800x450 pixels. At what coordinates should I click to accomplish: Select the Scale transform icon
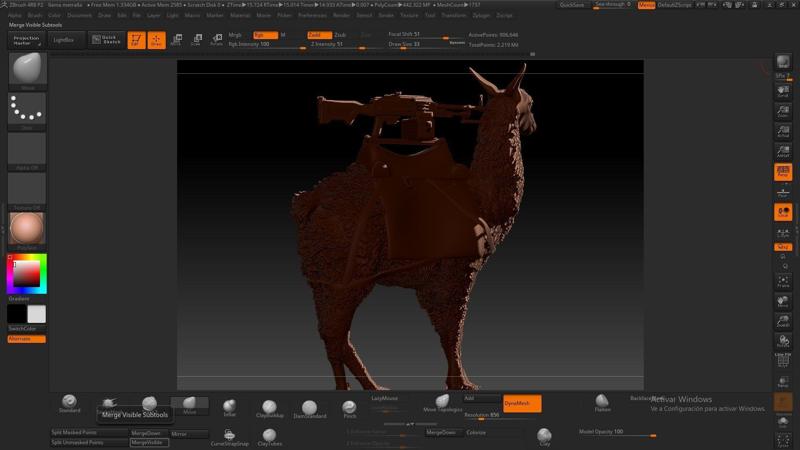[x=196, y=40]
